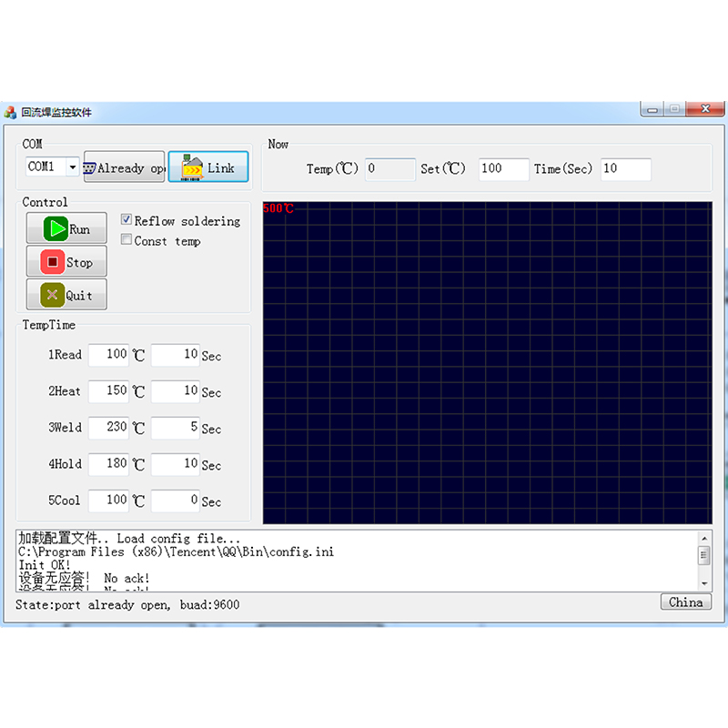
Task: Switch language with the China button
Action: (685, 602)
